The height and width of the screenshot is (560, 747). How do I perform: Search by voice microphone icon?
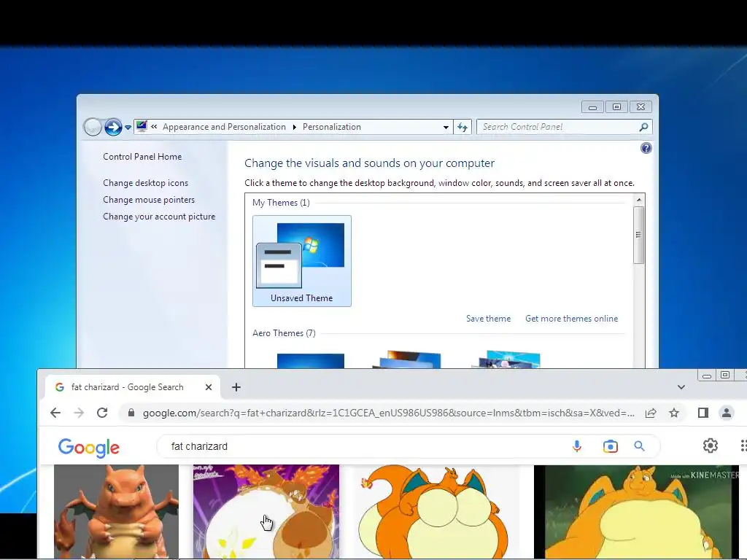pos(576,446)
